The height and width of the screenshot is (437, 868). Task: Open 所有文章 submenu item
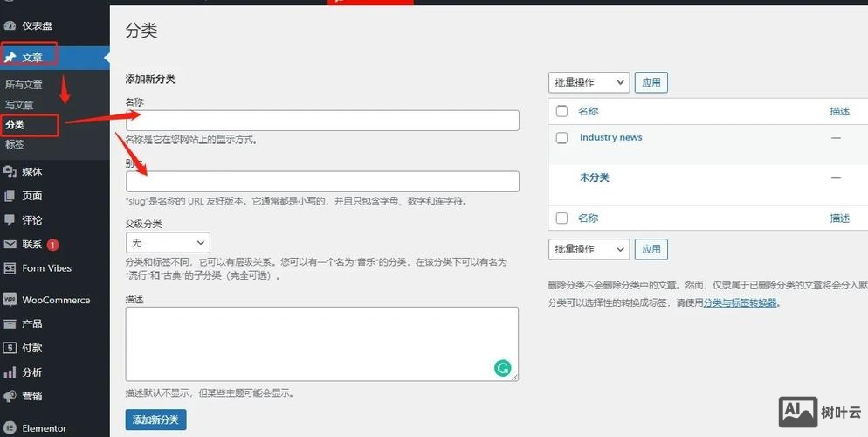24,85
